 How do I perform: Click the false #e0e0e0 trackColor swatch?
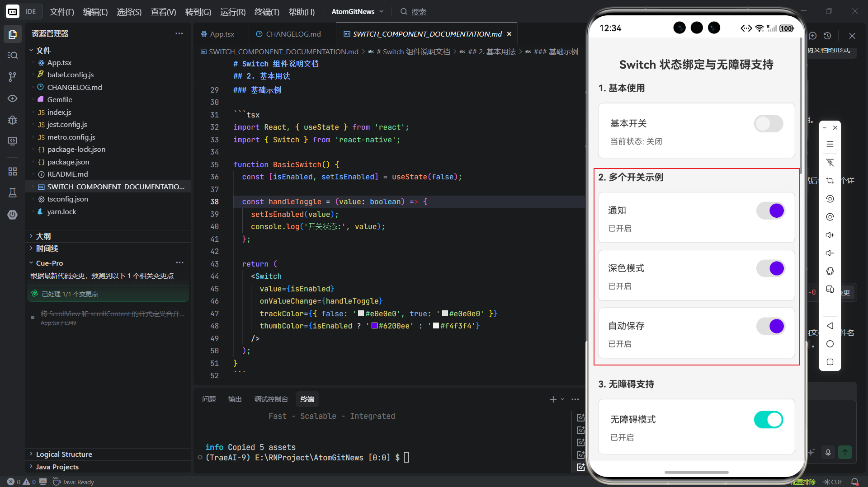(361, 314)
